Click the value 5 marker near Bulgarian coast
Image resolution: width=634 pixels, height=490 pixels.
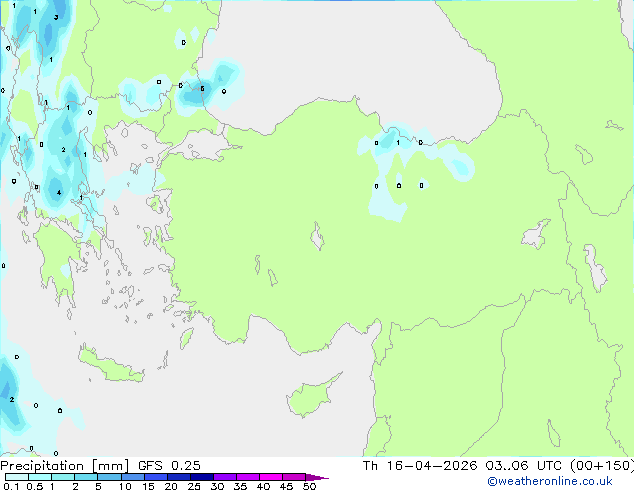coord(202,89)
